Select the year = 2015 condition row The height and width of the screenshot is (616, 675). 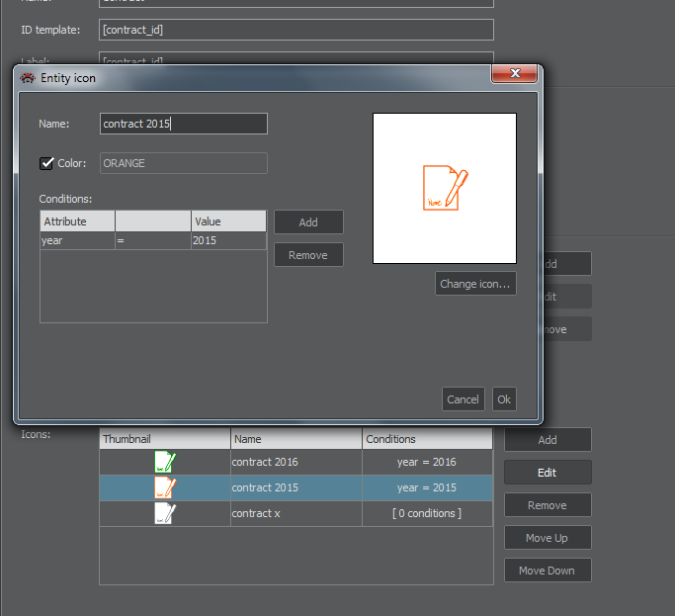pos(152,240)
